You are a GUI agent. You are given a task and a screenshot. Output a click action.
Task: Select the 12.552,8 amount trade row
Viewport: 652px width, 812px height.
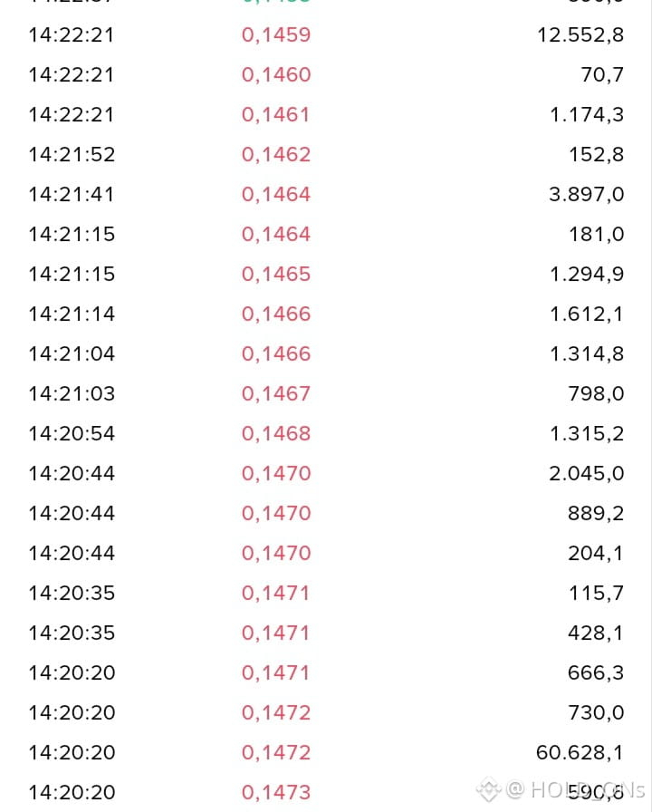pyautogui.click(x=326, y=35)
